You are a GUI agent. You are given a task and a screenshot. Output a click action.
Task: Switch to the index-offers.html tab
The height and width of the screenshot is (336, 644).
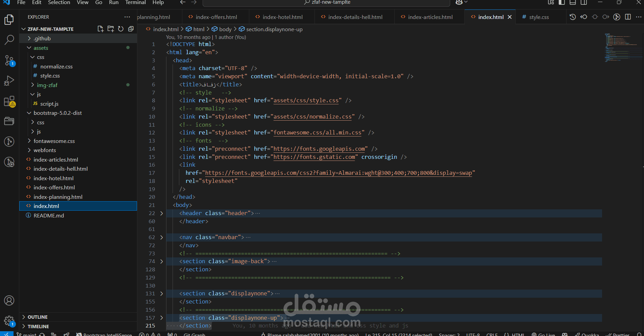pos(215,17)
